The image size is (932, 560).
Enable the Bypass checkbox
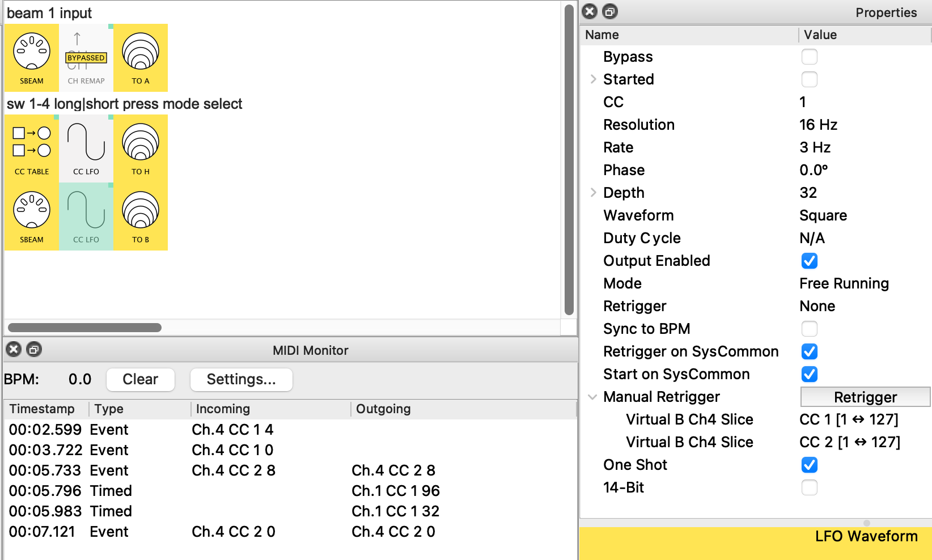point(809,57)
